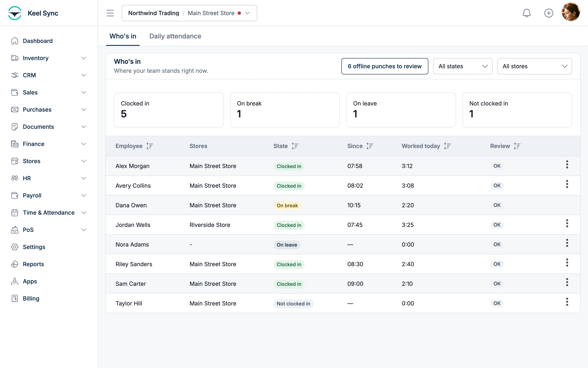This screenshot has height=368, width=588.
Task: Open the user profile avatar
Action: (570, 12)
